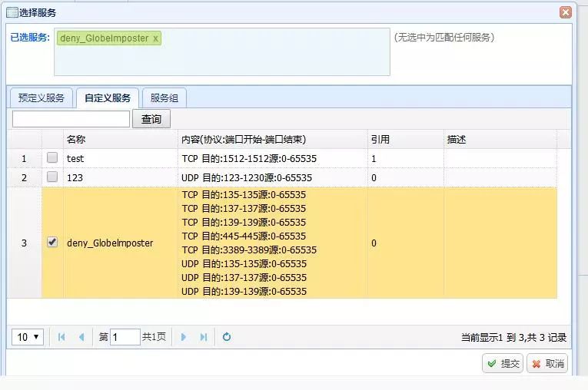
Task: Cancel with the 取消 button
Action: tap(547, 364)
